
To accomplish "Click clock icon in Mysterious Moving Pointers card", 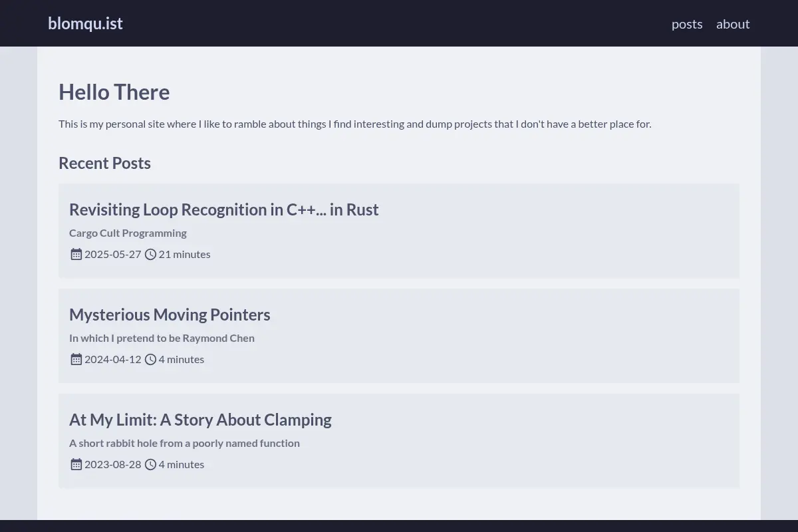I will click(150, 359).
